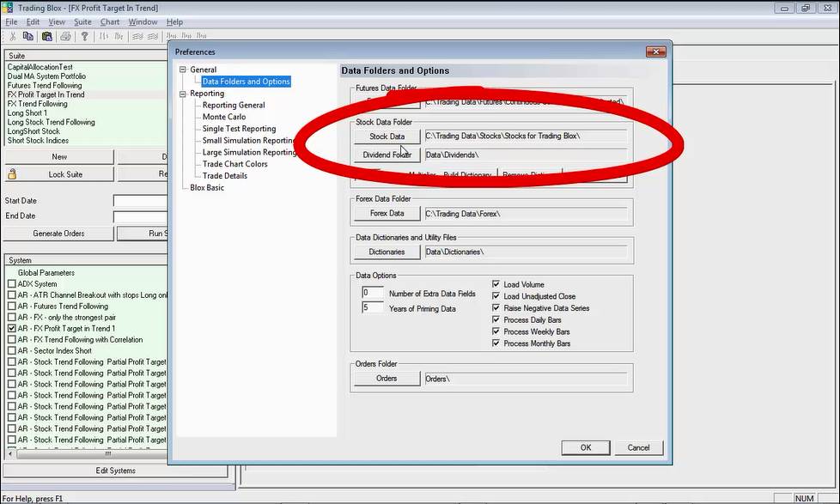Image resolution: width=840 pixels, height=504 pixels.
Task: Click the Cut scissors toolbar icon
Action: 13,36
